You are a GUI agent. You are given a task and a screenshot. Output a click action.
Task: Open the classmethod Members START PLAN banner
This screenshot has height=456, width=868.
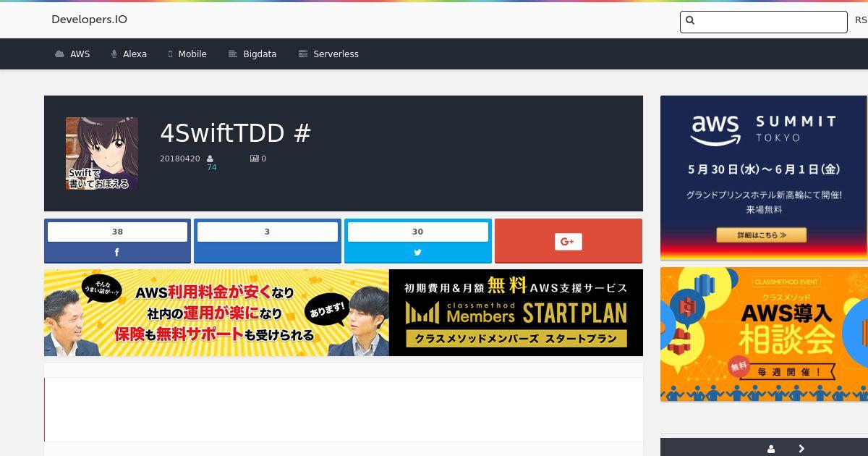pos(344,313)
